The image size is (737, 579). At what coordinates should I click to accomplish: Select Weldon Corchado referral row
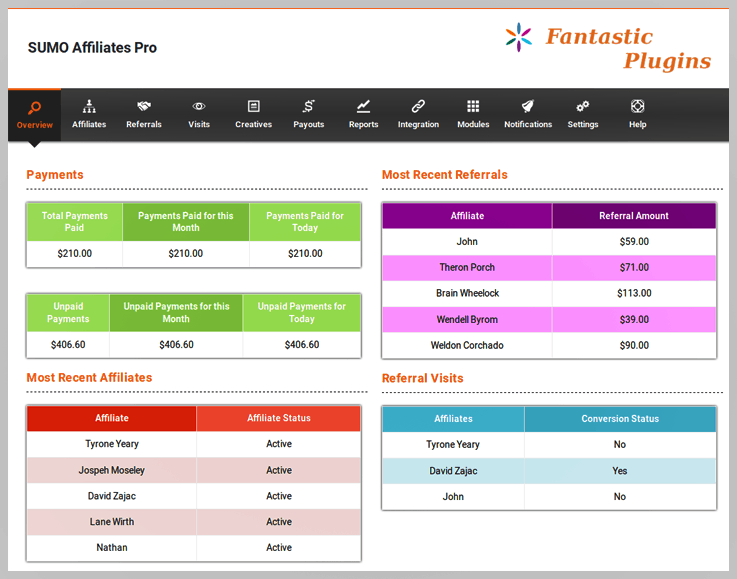pos(549,345)
